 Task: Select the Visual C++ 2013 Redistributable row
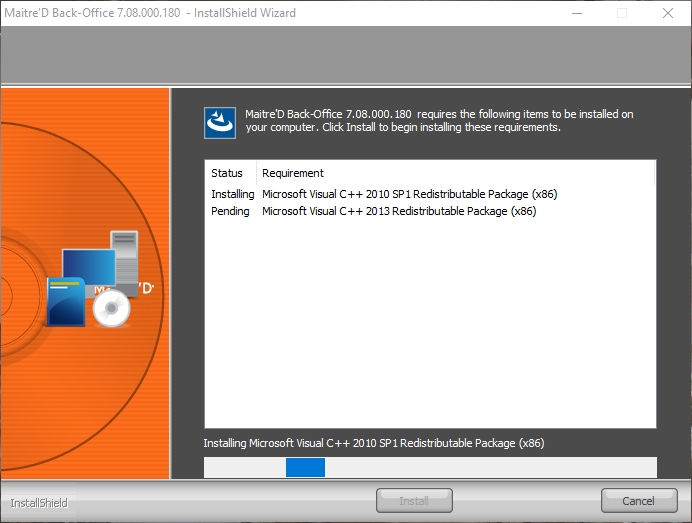click(399, 211)
